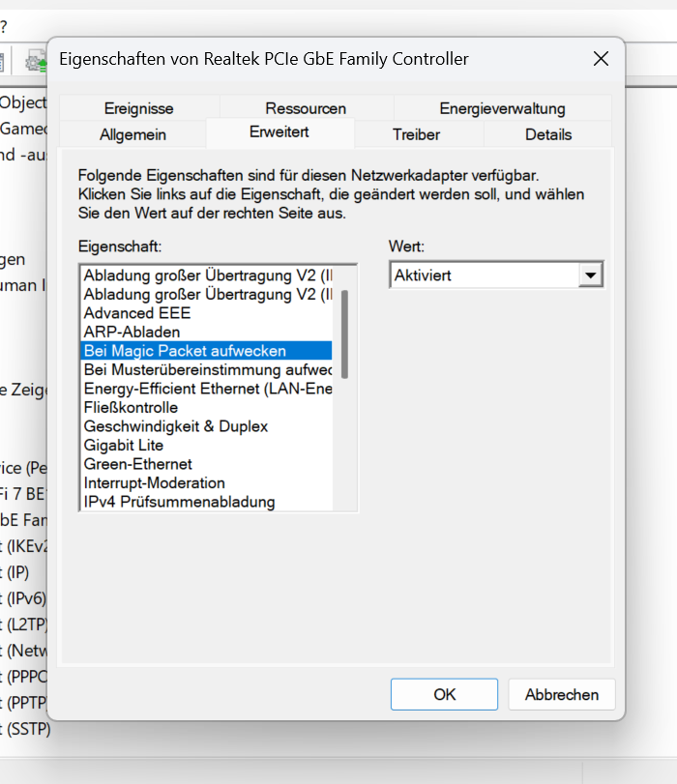Select the second Abladung großer Übertragung V2 entry
The image size is (677, 784).
tap(207, 295)
